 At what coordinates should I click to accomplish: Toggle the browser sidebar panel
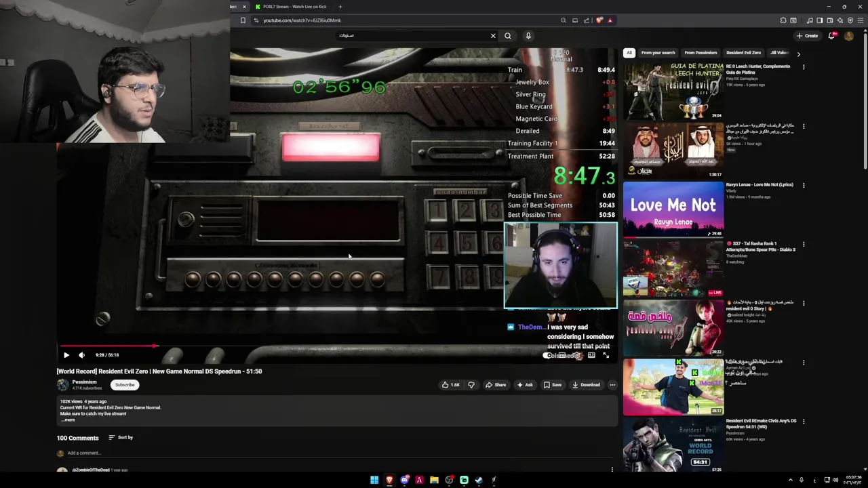[819, 20]
